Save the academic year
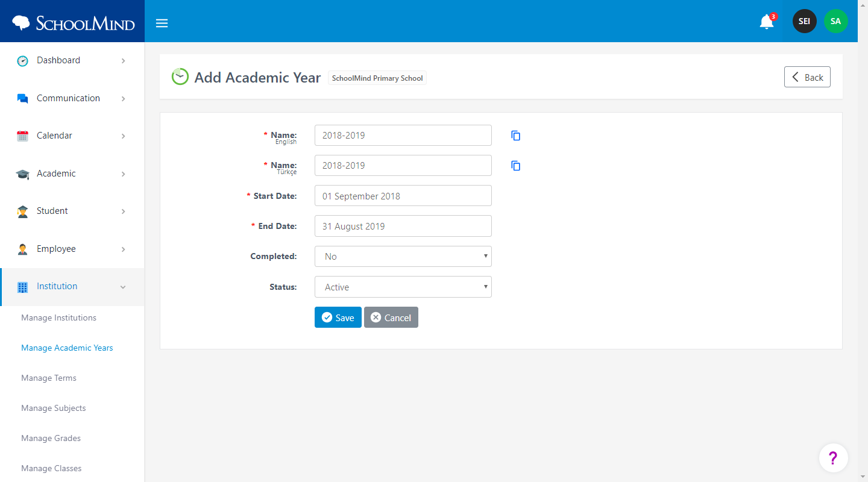The height and width of the screenshot is (482, 868). coord(338,318)
